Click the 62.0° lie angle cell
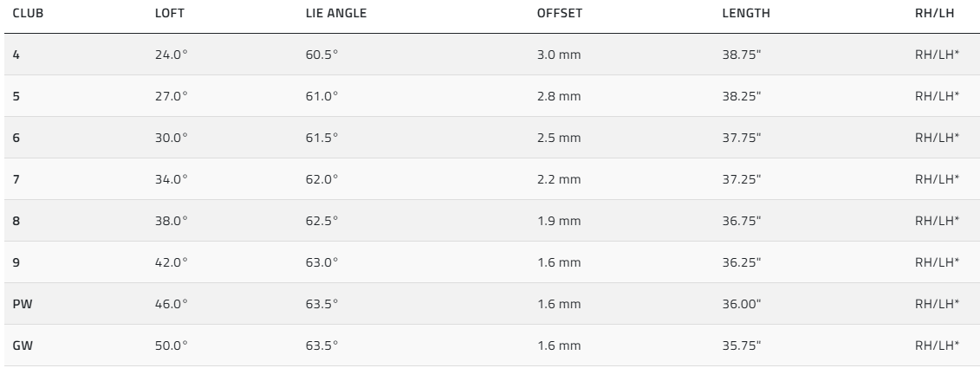The image size is (980, 368). click(x=321, y=179)
